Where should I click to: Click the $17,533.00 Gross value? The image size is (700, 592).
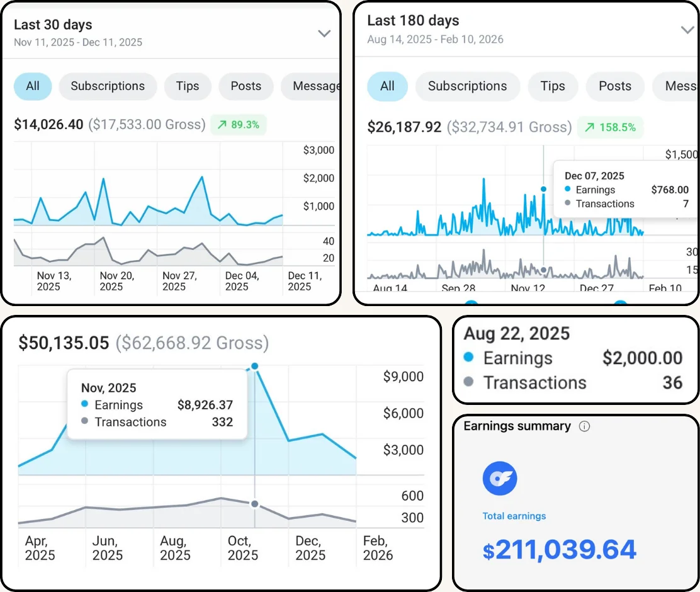[x=147, y=125]
